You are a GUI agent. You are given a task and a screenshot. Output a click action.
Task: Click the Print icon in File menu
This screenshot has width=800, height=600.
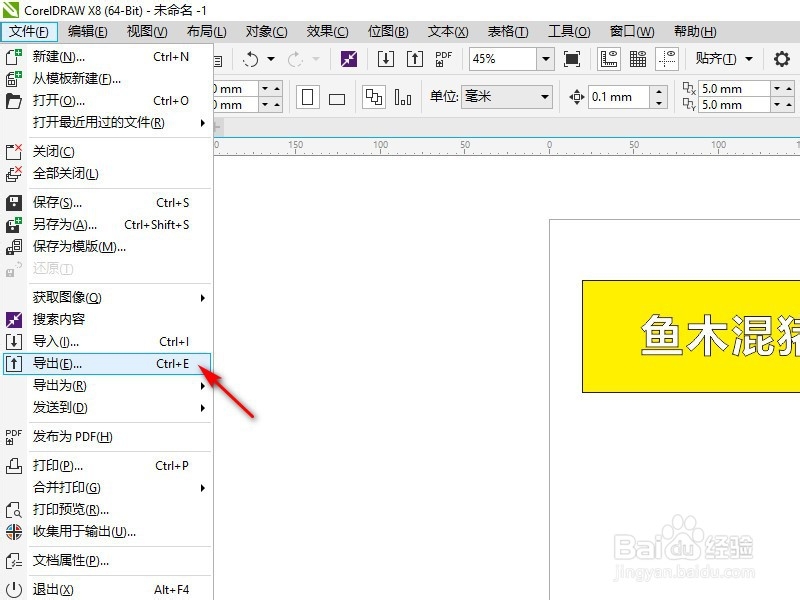14,466
